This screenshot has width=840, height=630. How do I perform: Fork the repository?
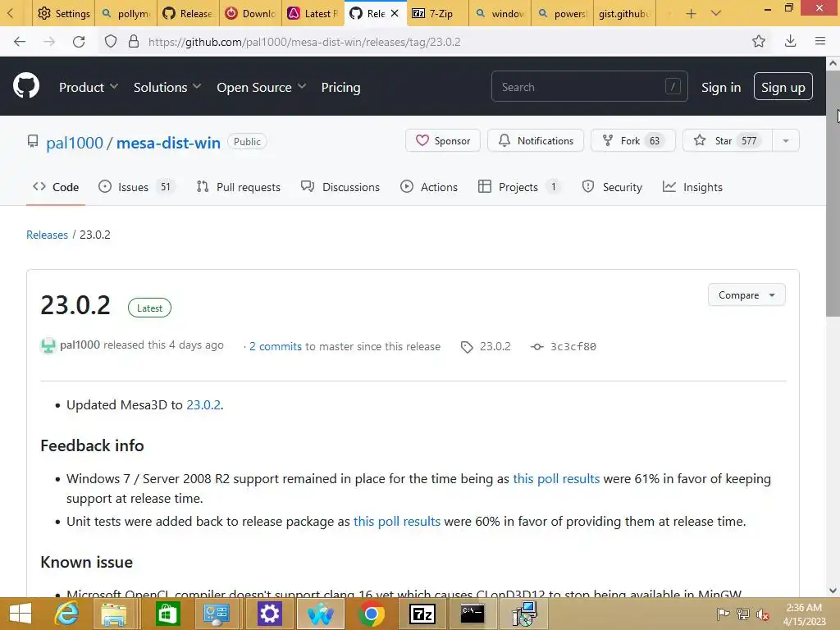(x=632, y=140)
